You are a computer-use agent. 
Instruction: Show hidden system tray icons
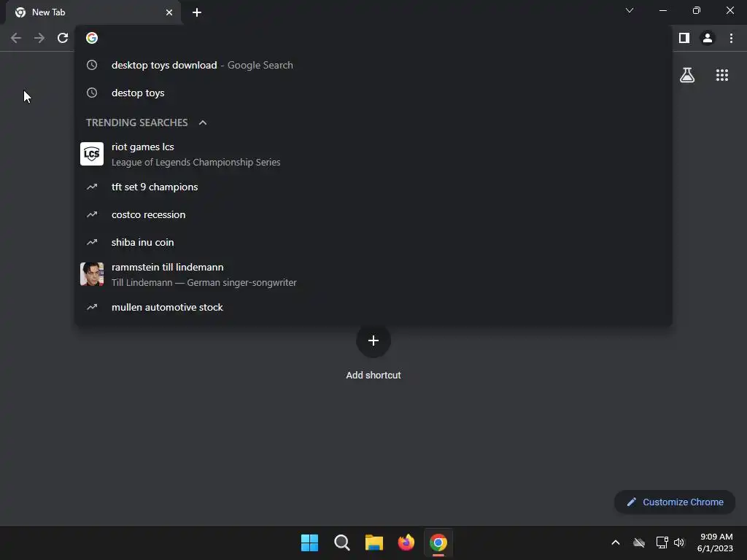click(x=616, y=542)
